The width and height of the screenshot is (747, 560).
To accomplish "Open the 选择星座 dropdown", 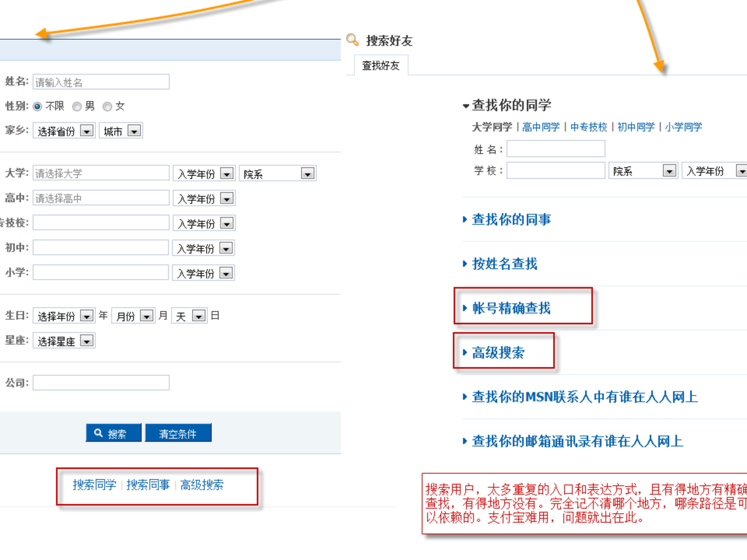I will (x=87, y=340).
